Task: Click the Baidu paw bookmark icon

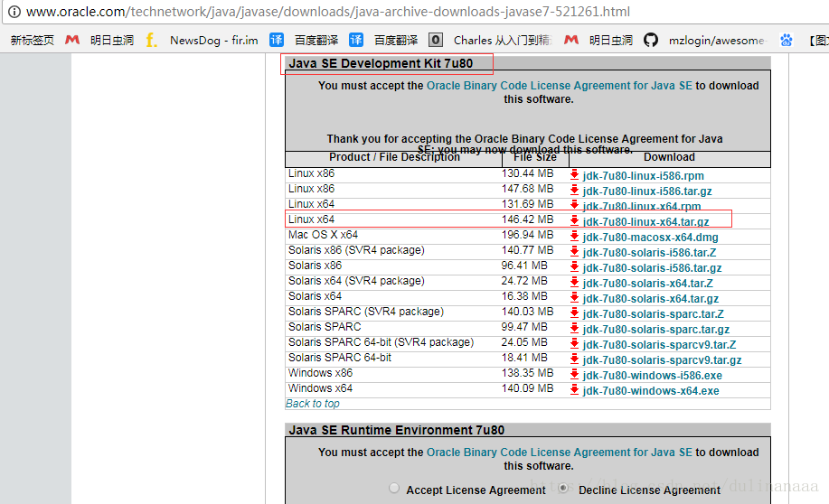Action: [787, 40]
